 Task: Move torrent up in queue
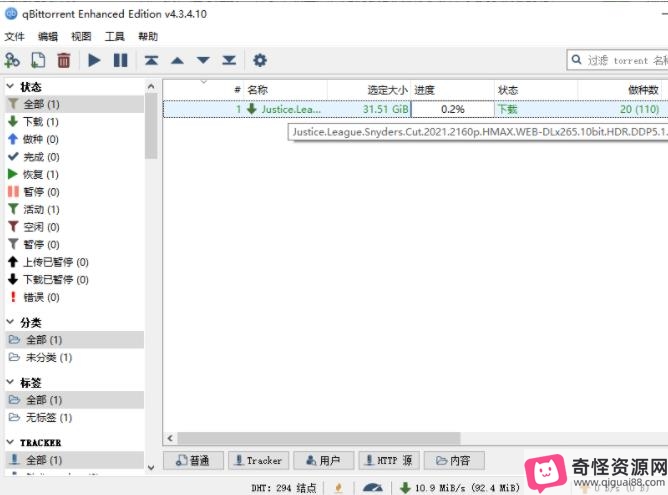click(x=177, y=60)
